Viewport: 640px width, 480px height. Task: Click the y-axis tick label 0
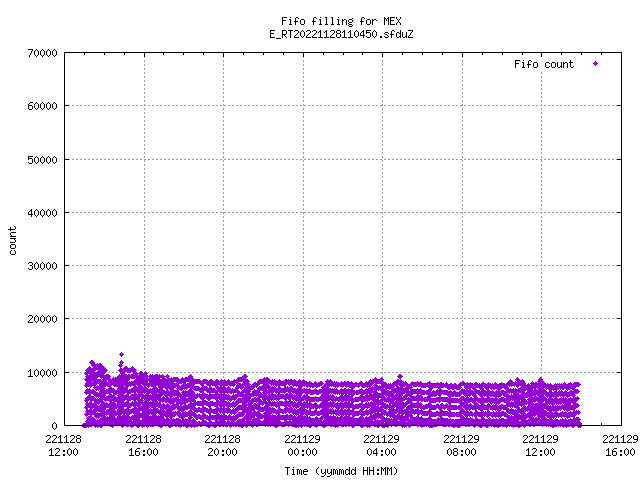coord(54,426)
